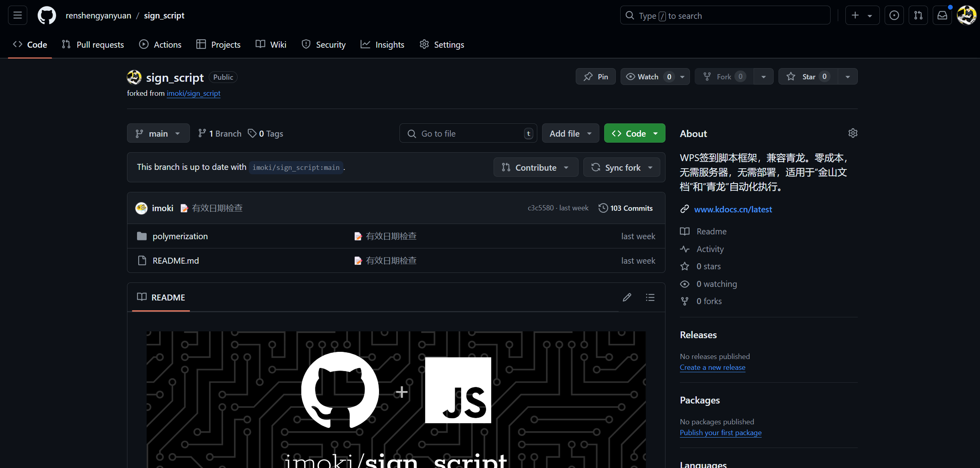Click Create a new release link
The height and width of the screenshot is (468, 980).
click(712, 367)
